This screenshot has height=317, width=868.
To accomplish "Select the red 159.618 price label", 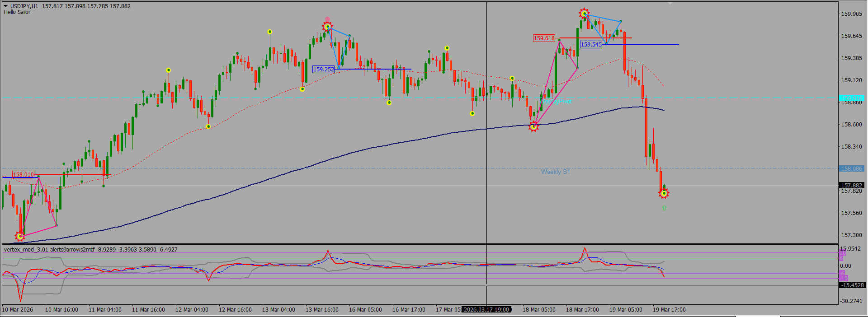I will pyautogui.click(x=544, y=38).
